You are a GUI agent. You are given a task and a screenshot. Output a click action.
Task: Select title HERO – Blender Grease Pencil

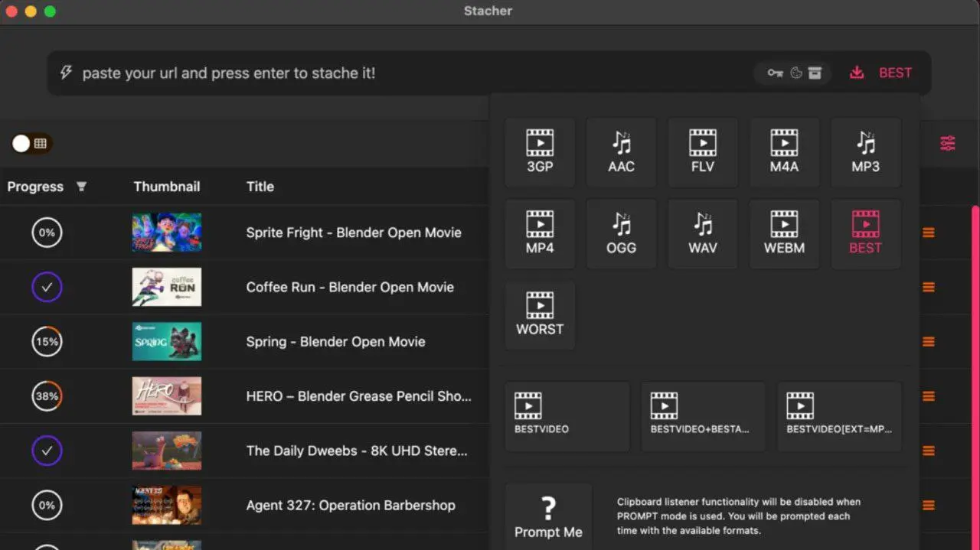pyautogui.click(x=358, y=396)
